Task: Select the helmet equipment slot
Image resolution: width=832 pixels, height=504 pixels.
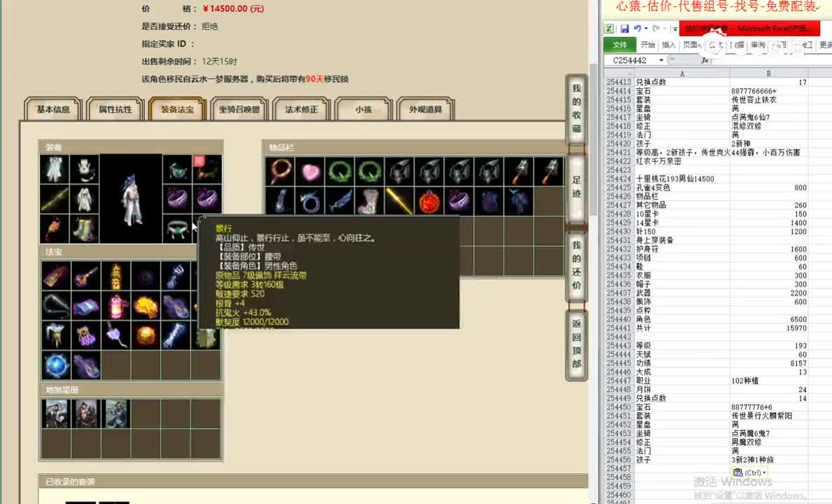Action: [85, 169]
